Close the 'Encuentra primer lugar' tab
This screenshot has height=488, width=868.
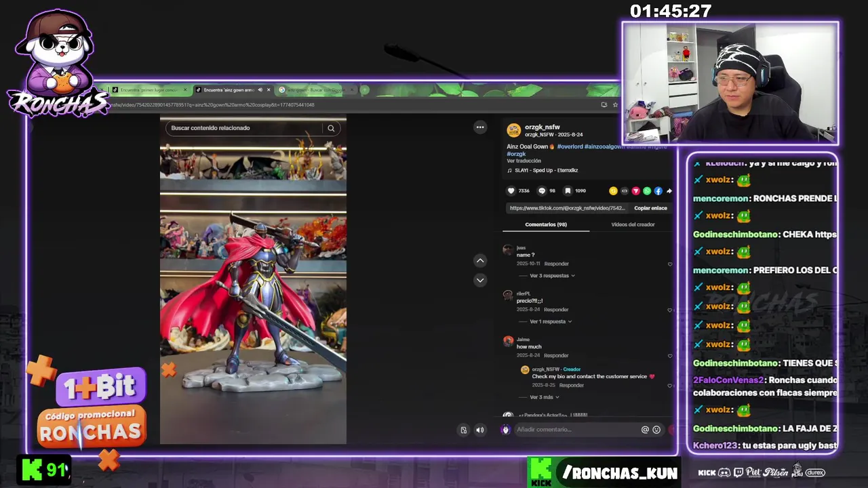[185, 90]
